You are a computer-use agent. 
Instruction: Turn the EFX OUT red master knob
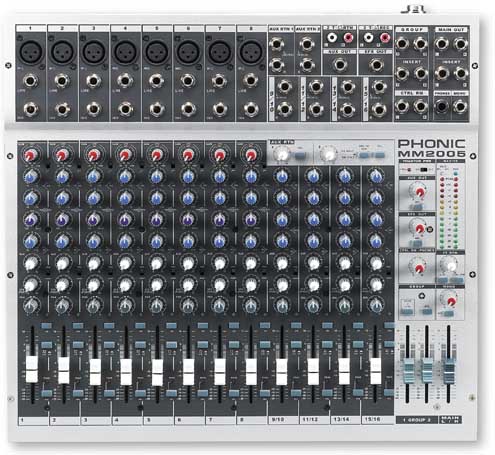click(419, 229)
